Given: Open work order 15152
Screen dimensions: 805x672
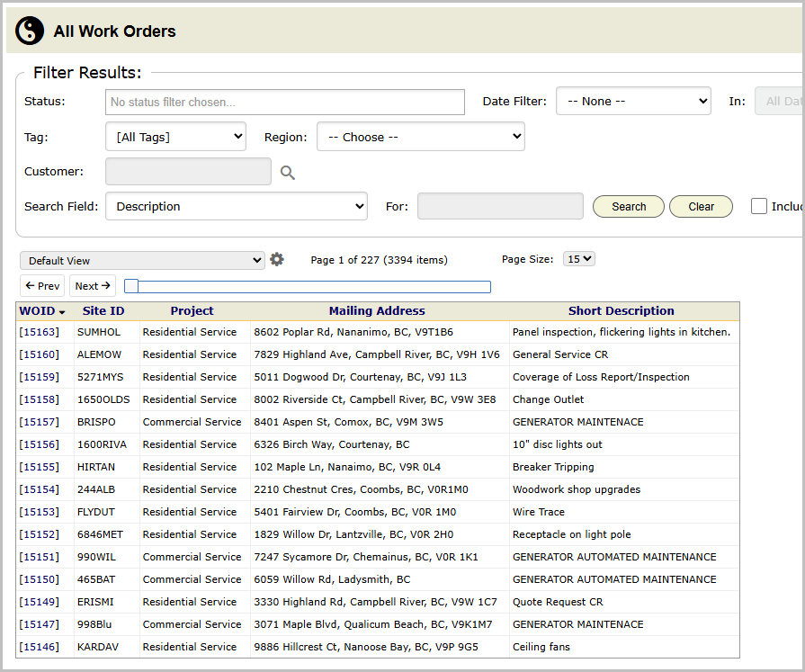Looking at the screenshot, I should (x=39, y=534).
